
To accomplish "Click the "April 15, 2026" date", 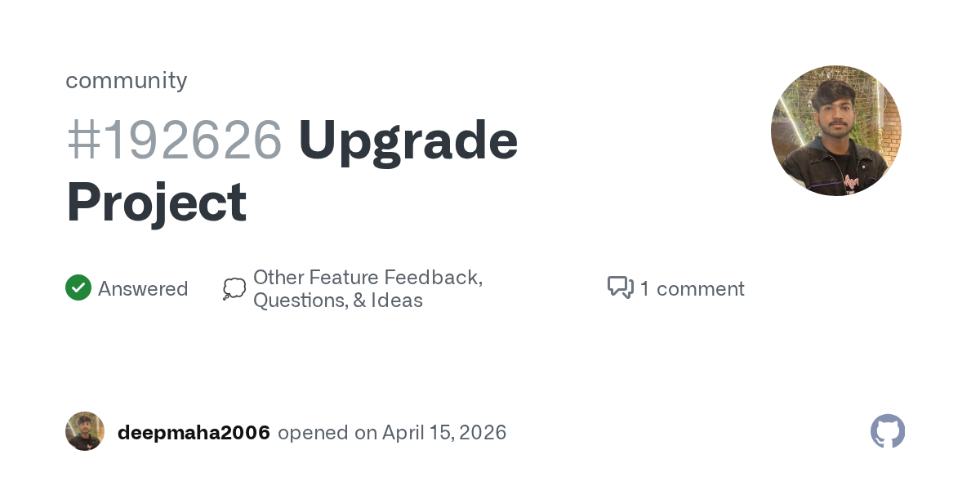I will 444,433.
